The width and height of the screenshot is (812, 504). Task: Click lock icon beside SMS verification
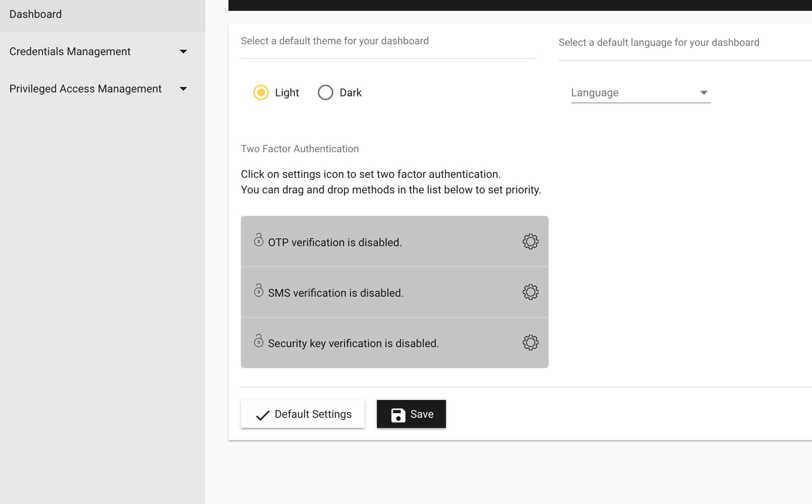click(x=259, y=290)
